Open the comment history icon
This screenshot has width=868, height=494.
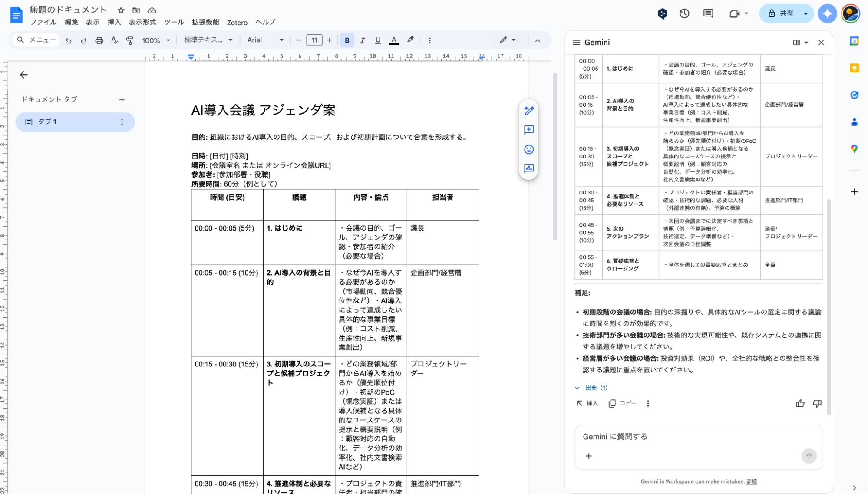tap(707, 13)
